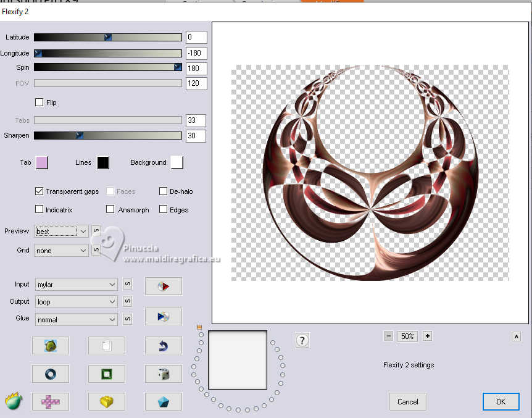Open the Grid dropdown

[62, 251]
